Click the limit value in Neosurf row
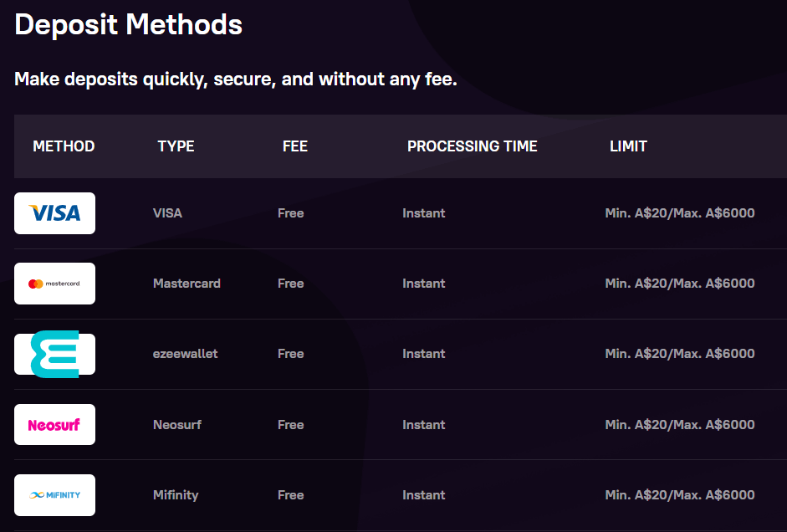The width and height of the screenshot is (787, 532). click(680, 425)
